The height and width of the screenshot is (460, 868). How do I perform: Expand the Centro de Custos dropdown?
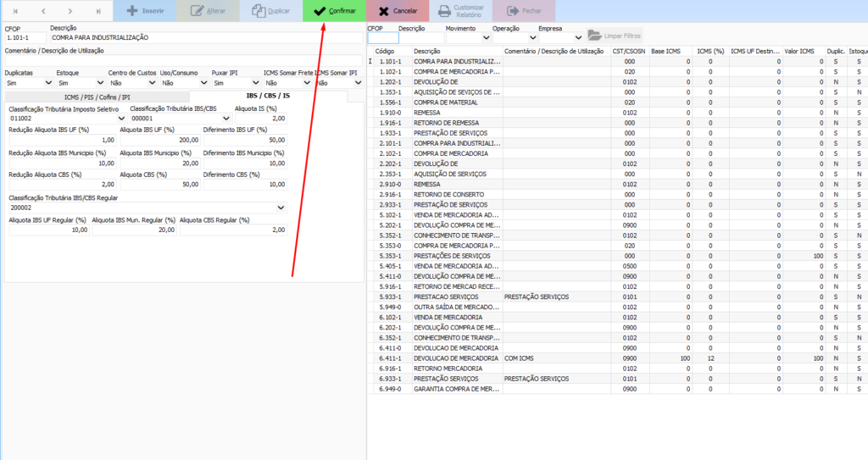tap(152, 83)
